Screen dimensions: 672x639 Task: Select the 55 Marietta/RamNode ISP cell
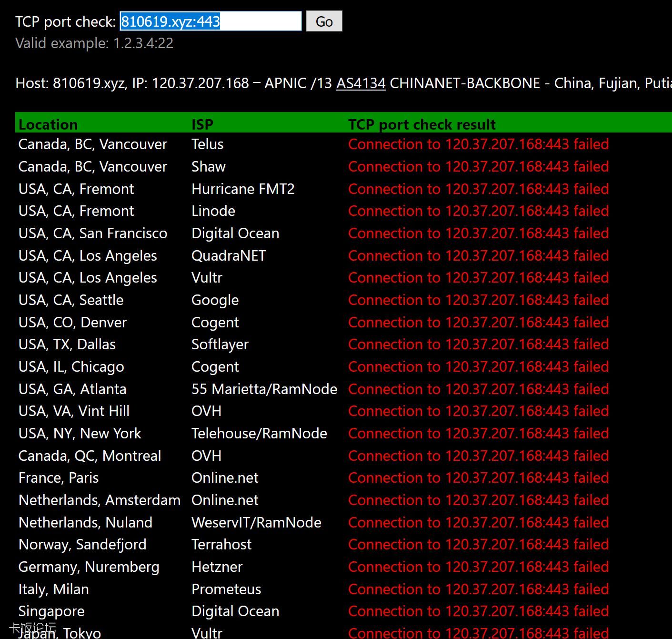[x=264, y=389]
